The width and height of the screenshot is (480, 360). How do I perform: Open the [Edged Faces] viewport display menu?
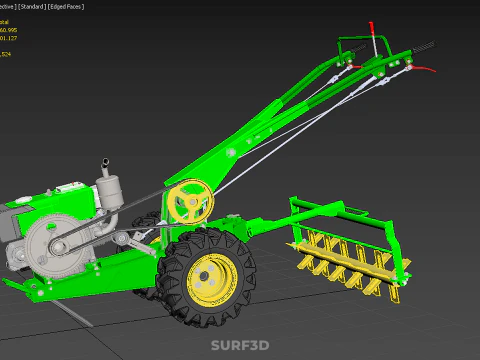click(x=66, y=7)
